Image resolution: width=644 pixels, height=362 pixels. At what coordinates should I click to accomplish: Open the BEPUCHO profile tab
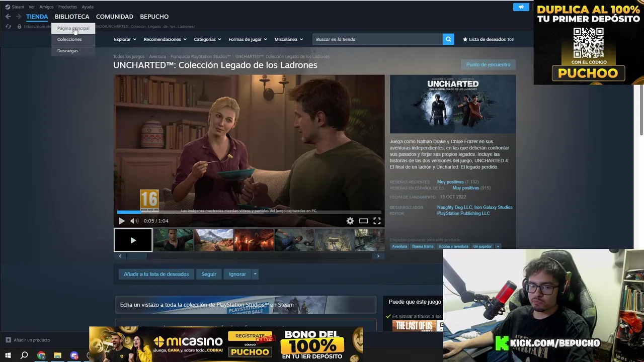tap(154, 17)
